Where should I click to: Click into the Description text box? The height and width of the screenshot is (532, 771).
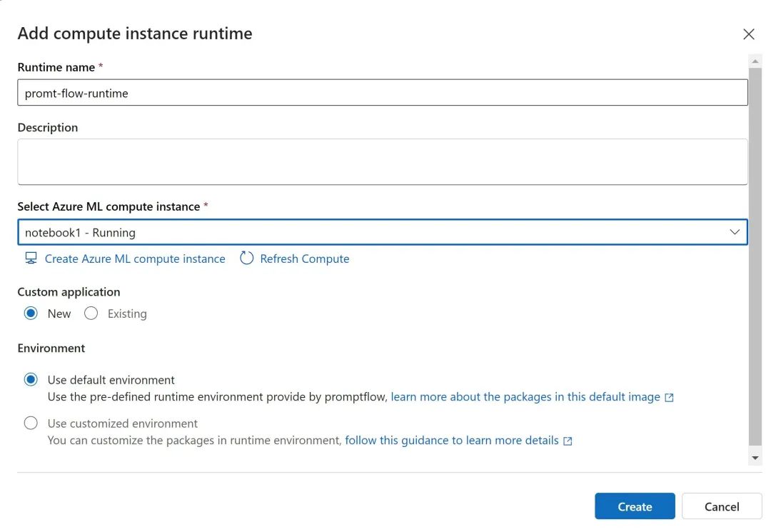click(382, 161)
